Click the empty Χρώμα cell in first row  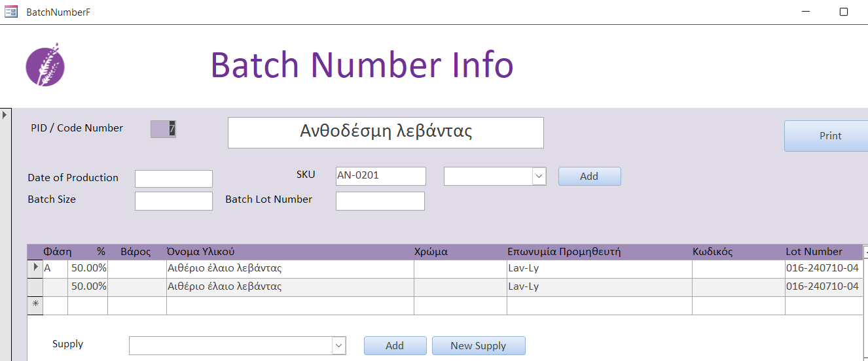pyautogui.click(x=460, y=268)
